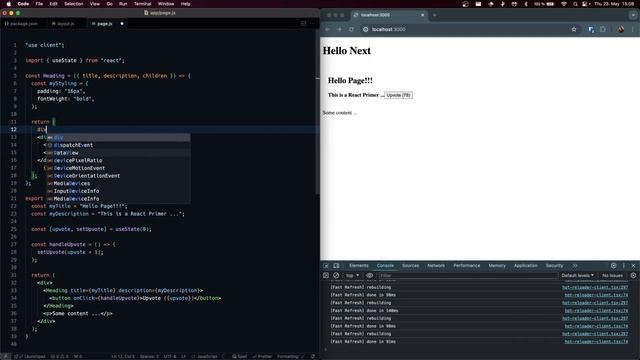The width and height of the screenshot is (640, 360).
Task: Click the blue extension icon in Chrome toolbar
Action: point(591,29)
